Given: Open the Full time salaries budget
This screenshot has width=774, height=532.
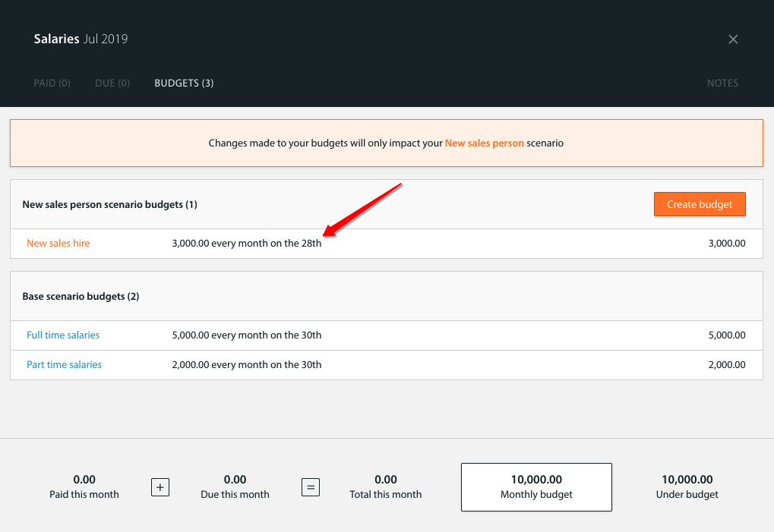Looking at the screenshot, I should click(x=62, y=335).
